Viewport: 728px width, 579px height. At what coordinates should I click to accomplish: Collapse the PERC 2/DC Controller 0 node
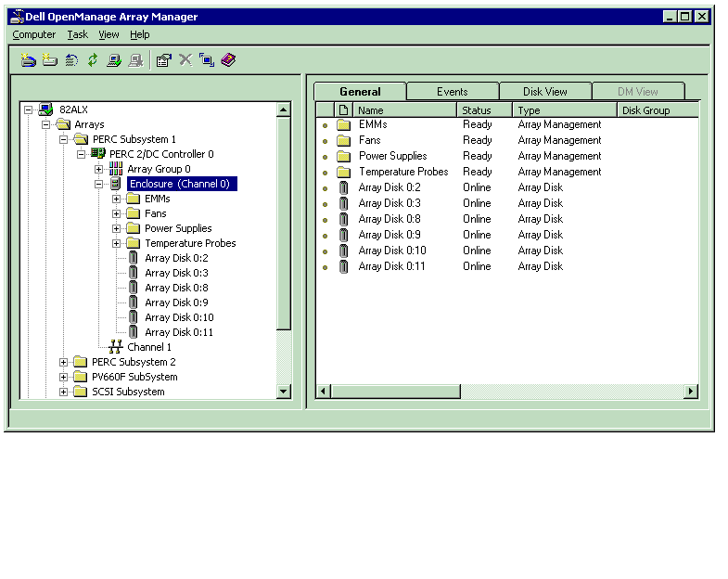click(82, 154)
